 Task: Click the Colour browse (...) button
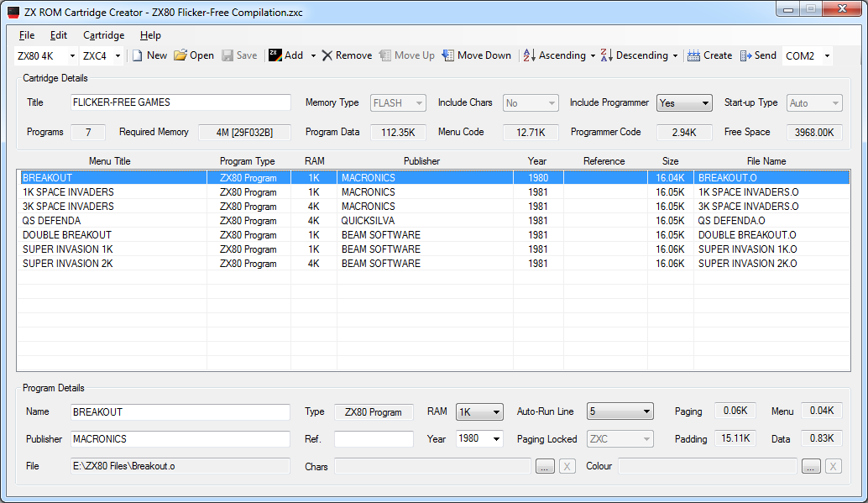(811, 466)
